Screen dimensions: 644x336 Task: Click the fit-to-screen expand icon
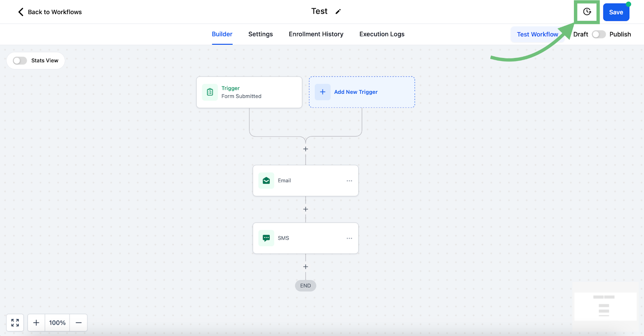[15, 323]
